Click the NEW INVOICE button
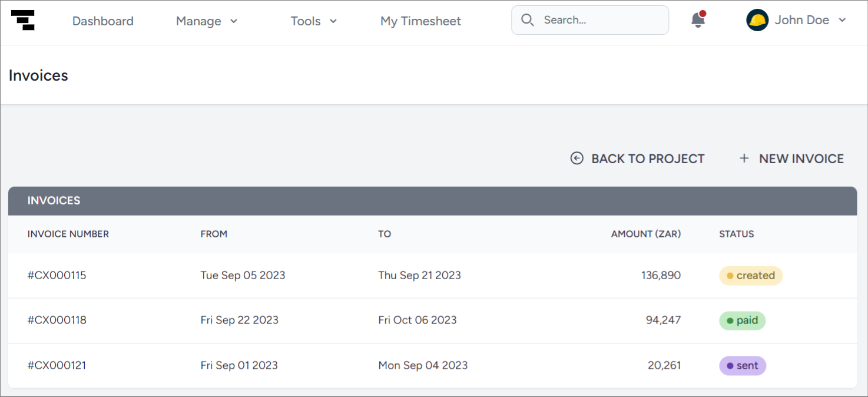The height and width of the screenshot is (397, 868). 791,158
